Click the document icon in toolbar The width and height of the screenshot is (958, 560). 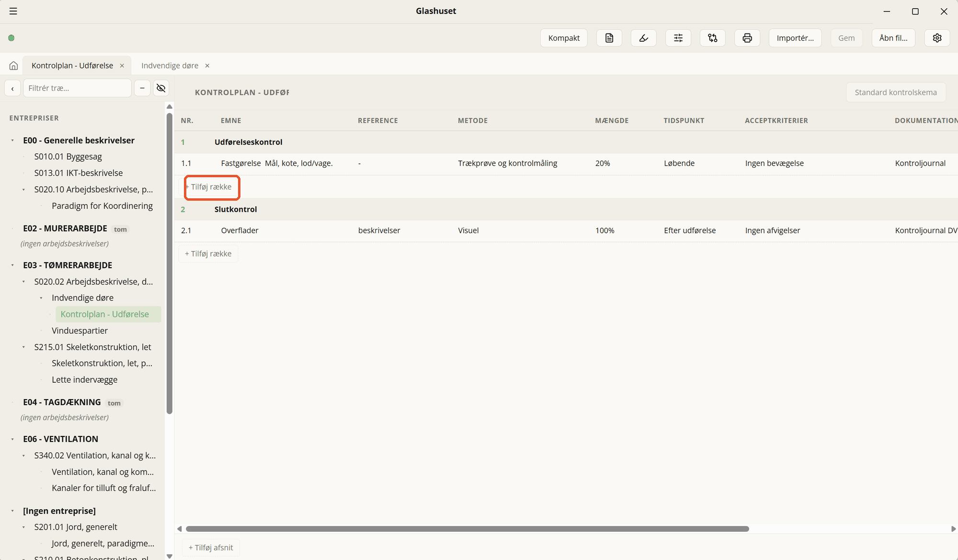click(x=609, y=38)
